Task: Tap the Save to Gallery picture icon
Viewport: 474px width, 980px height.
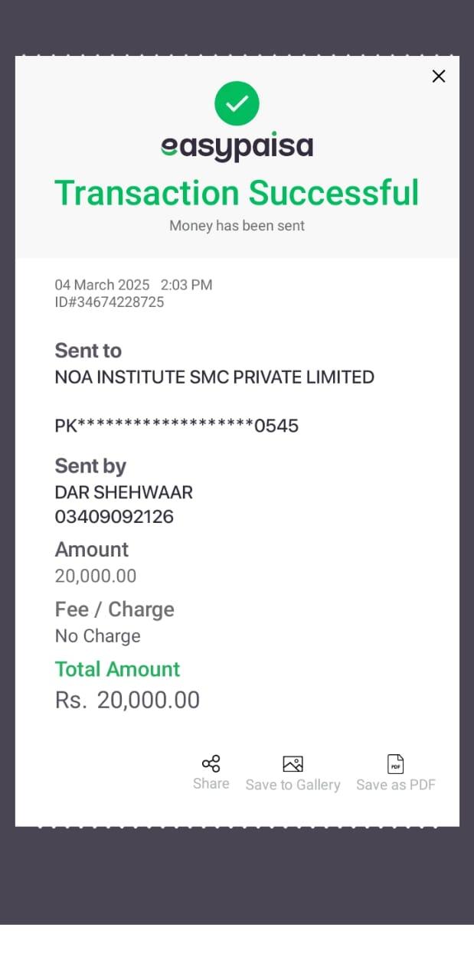Action: tap(293, 764)
